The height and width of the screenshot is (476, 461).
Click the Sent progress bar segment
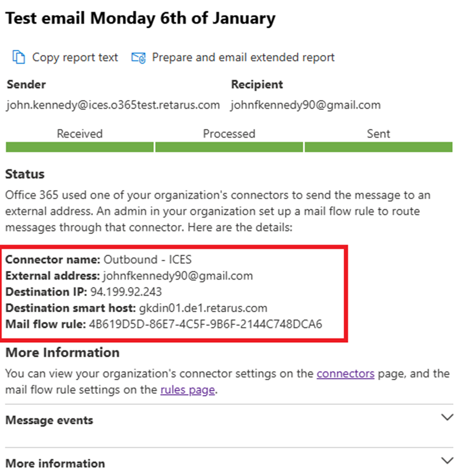[378, 147]
